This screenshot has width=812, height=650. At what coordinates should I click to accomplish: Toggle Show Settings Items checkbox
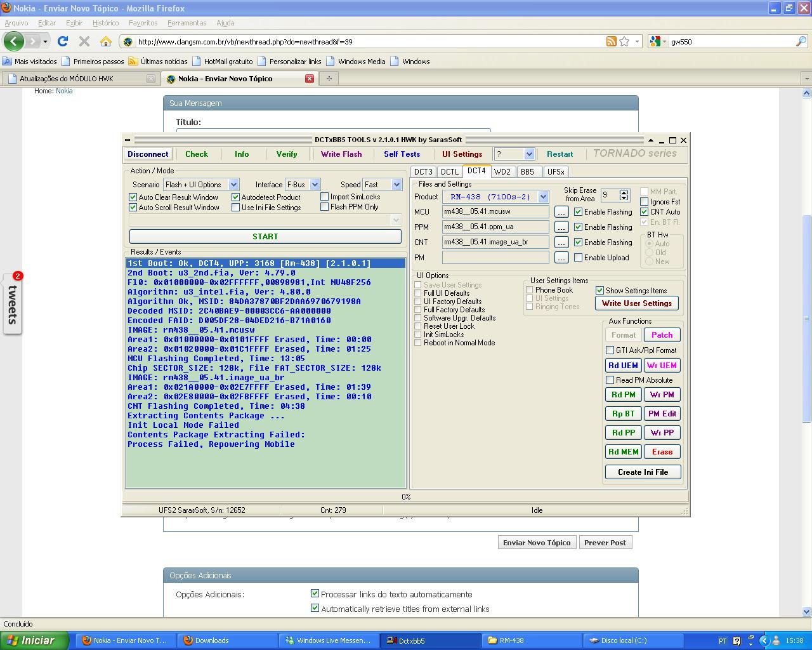[x=600, y=291]
